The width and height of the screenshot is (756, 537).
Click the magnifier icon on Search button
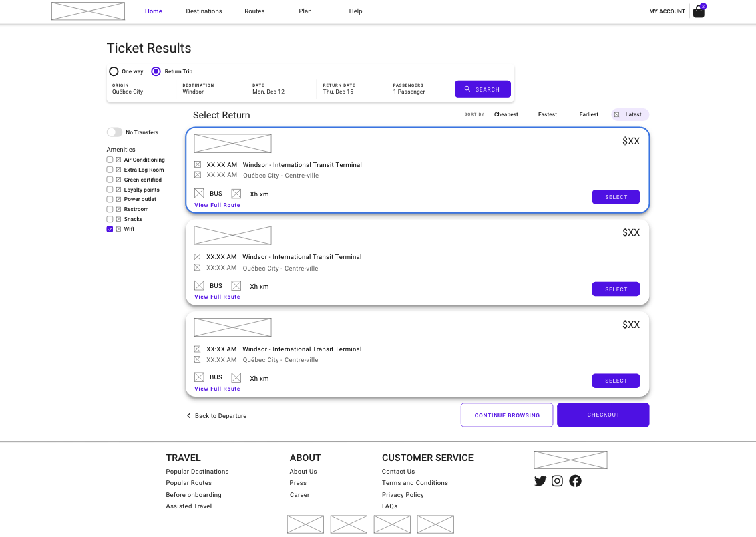pos(467,89)
